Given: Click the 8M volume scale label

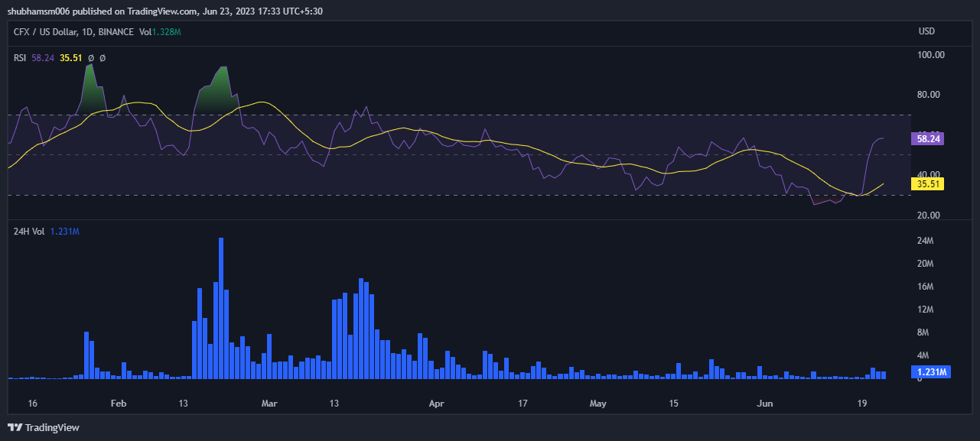Looking at the screenshot, I should tap(923, 333).
